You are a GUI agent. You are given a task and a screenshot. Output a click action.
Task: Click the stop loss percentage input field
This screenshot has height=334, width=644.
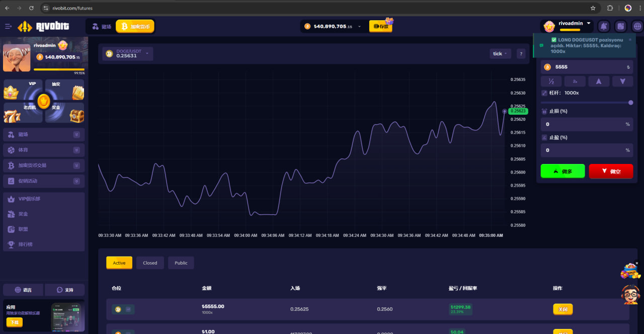point(584,124)
